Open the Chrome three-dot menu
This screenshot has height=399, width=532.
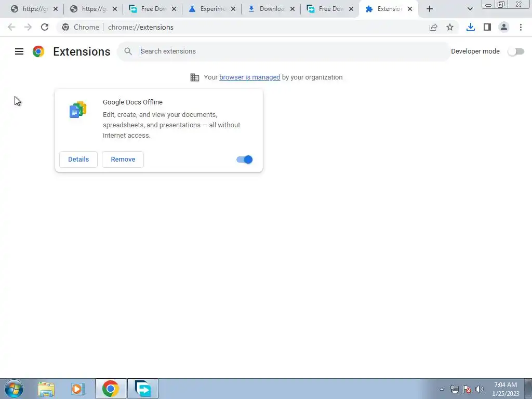click(x=521, y=27)
